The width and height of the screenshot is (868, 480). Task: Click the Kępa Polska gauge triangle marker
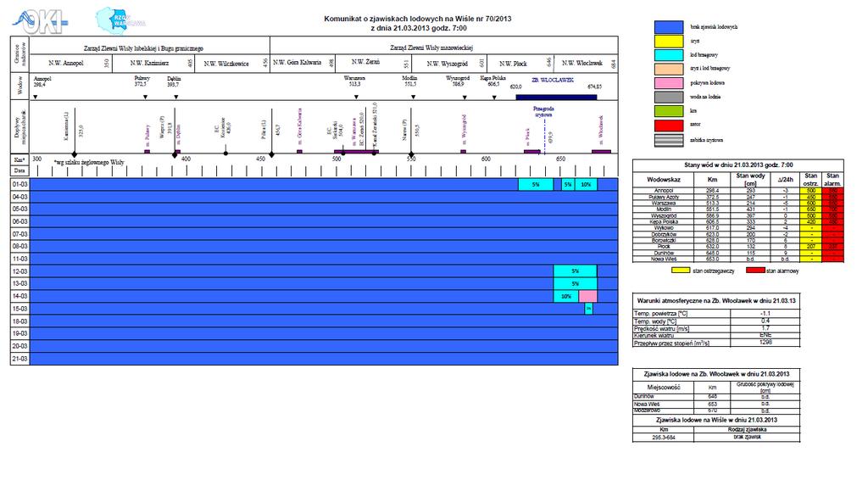pos(494,98)
